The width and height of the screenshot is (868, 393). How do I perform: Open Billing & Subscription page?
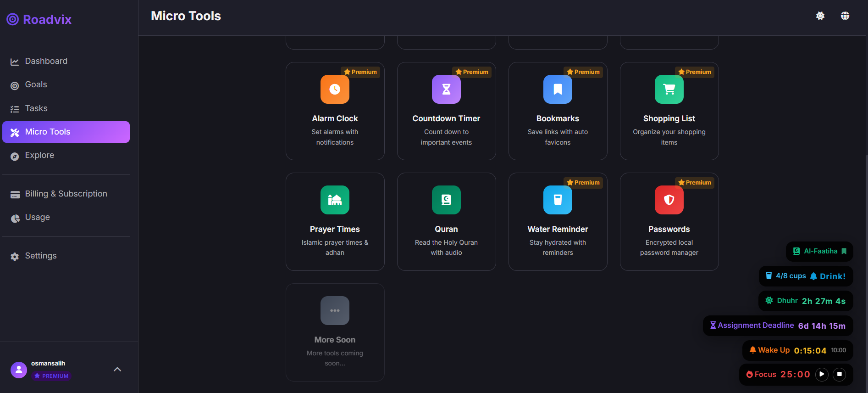[x=66, y=194]
